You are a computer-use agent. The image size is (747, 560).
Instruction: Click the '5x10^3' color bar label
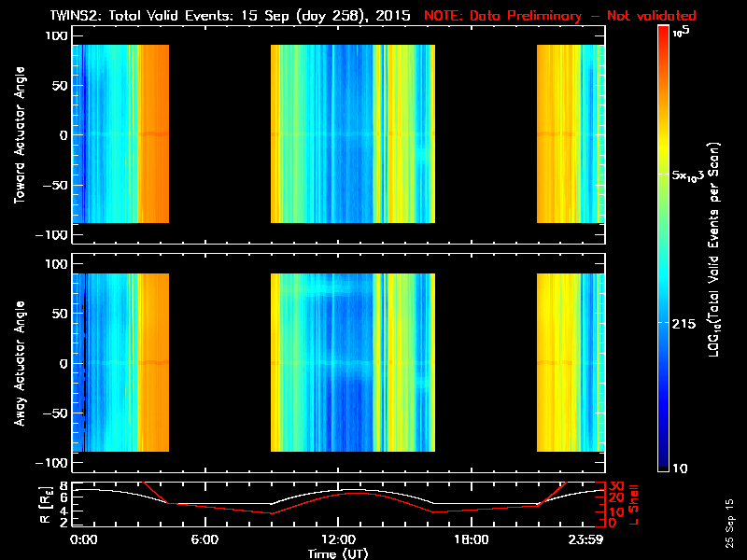tap(687, 175)
